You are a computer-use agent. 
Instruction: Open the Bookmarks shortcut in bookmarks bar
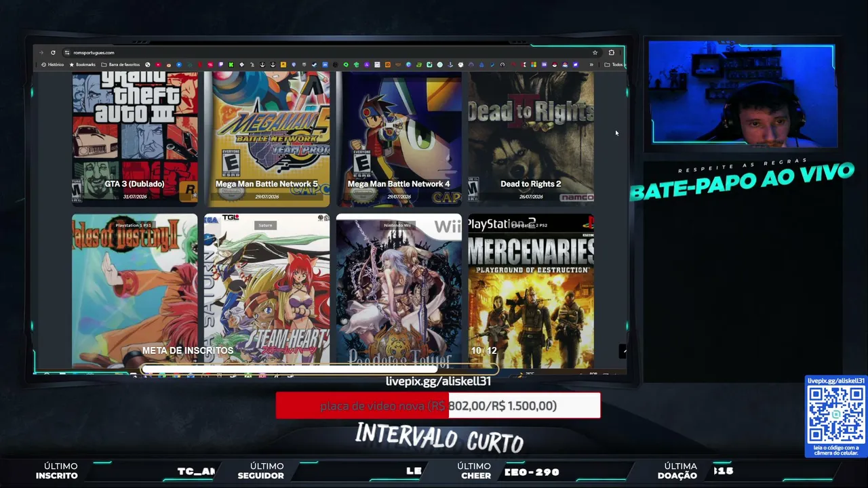[x=83, y=65]
